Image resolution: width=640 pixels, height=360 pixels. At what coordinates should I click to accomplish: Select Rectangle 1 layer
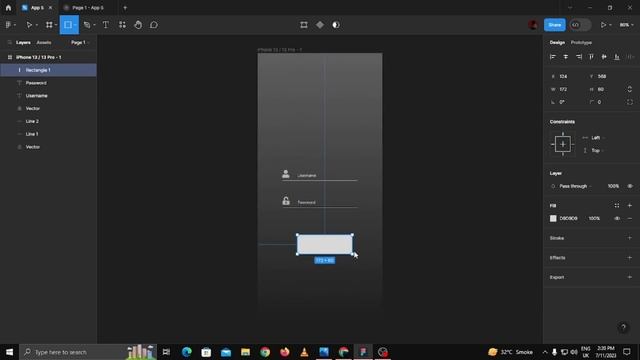[48, 70]
